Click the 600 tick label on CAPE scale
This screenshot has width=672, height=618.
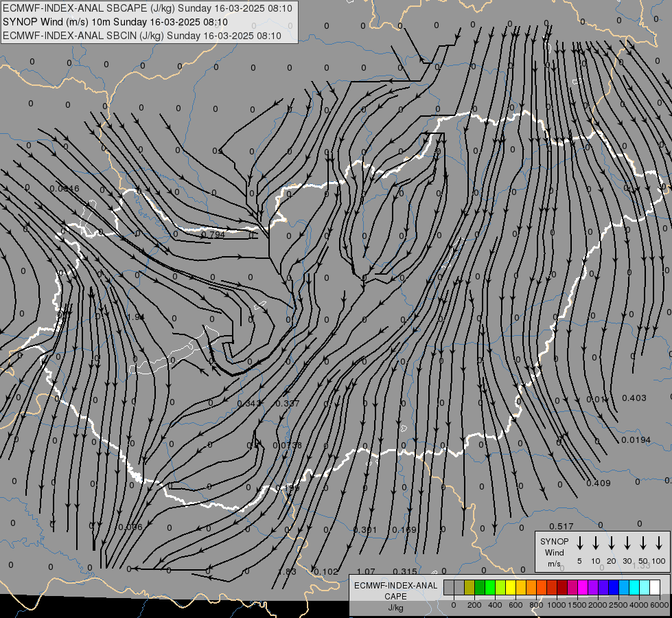click(x=515, y=605)
